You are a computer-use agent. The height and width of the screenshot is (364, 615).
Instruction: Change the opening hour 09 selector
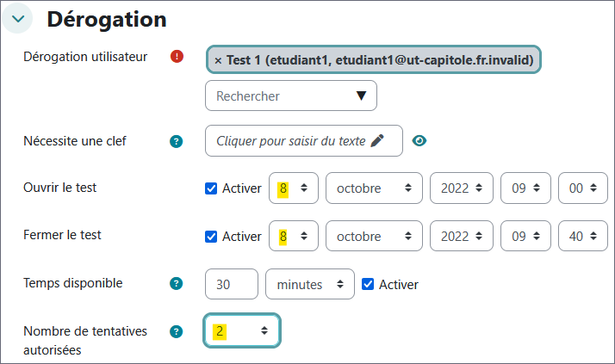(x=527, y=188)
